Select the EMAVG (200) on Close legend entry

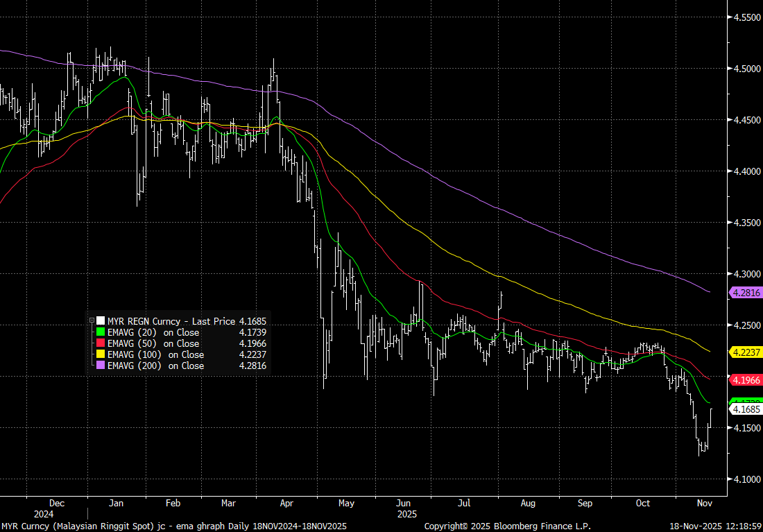[x=155, y=366]
